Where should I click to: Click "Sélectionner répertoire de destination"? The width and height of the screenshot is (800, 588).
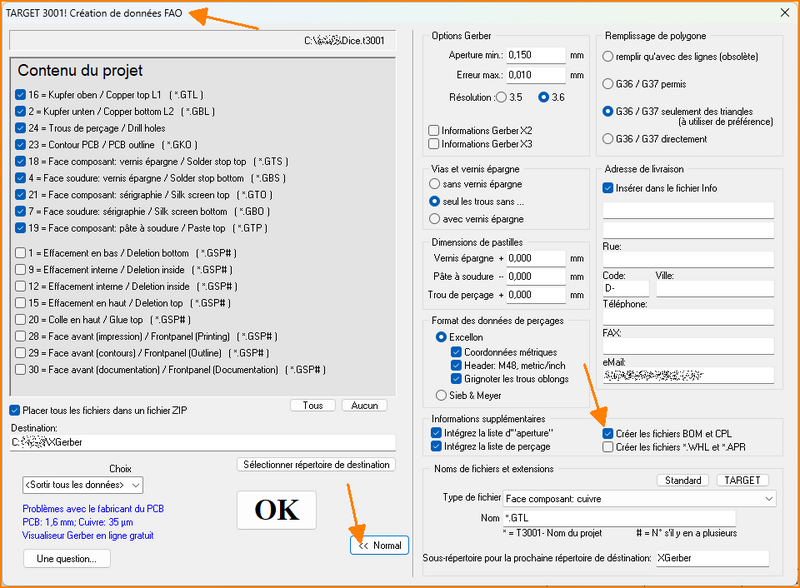pyautogui.click(x=317, y=465)
